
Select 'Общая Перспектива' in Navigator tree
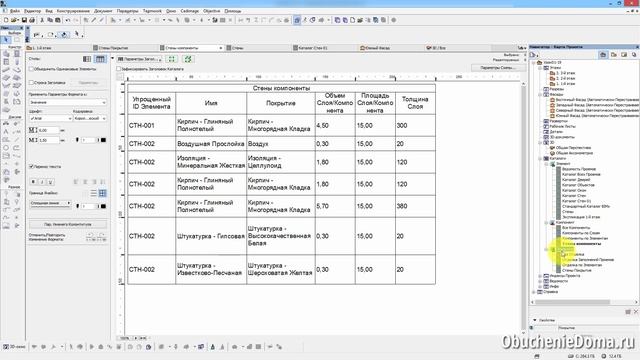pos(573,148)
